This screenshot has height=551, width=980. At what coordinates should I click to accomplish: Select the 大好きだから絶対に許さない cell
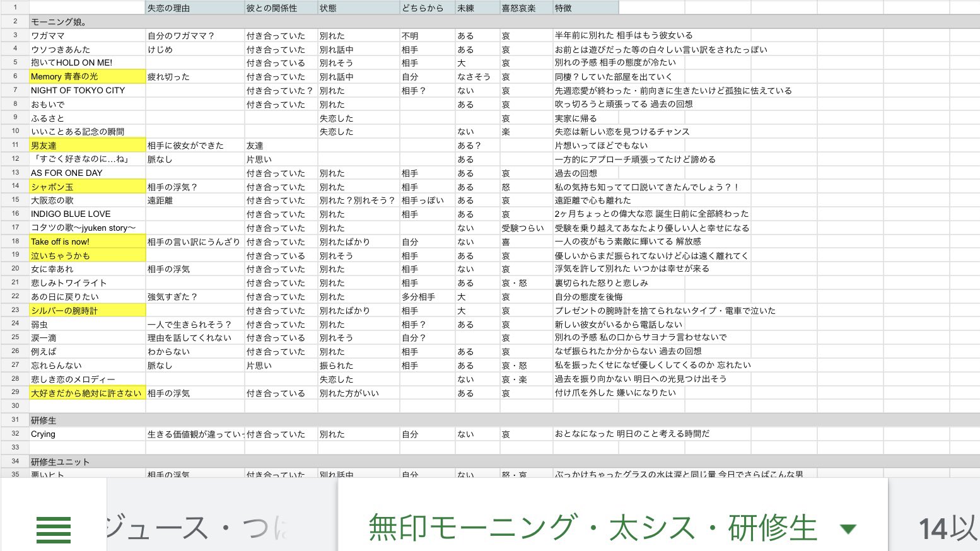point(87,393)
